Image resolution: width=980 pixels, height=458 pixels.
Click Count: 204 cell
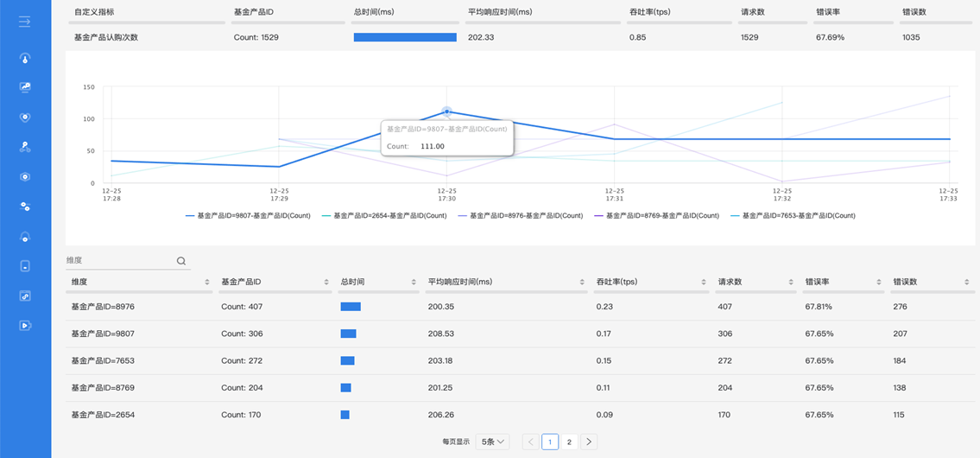[242, 388]
